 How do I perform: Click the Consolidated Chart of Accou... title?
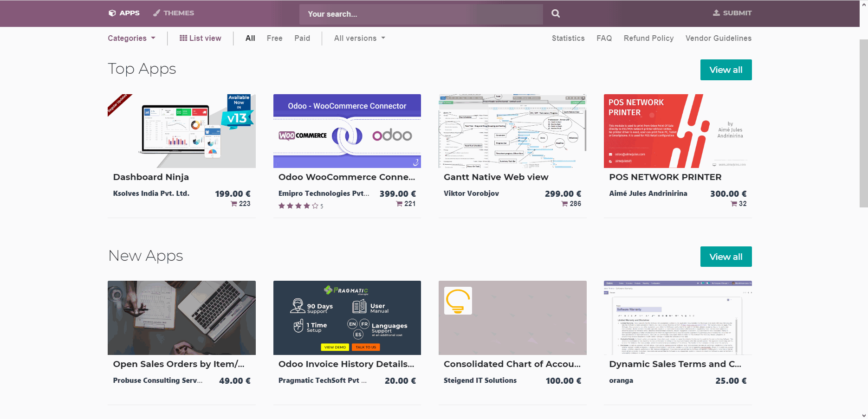(x=512, y=364)
